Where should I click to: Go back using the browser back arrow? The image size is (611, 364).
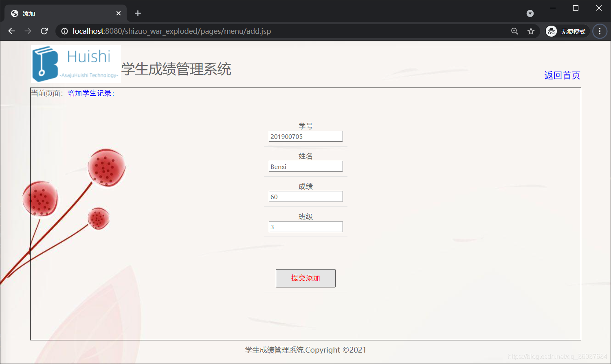pos(11,31)
